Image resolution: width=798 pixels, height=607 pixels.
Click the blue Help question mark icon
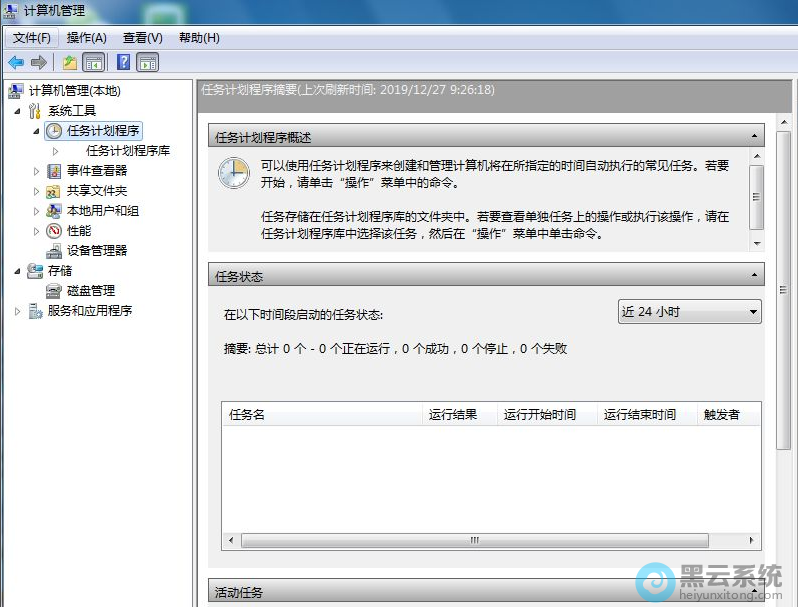point(123,62)
